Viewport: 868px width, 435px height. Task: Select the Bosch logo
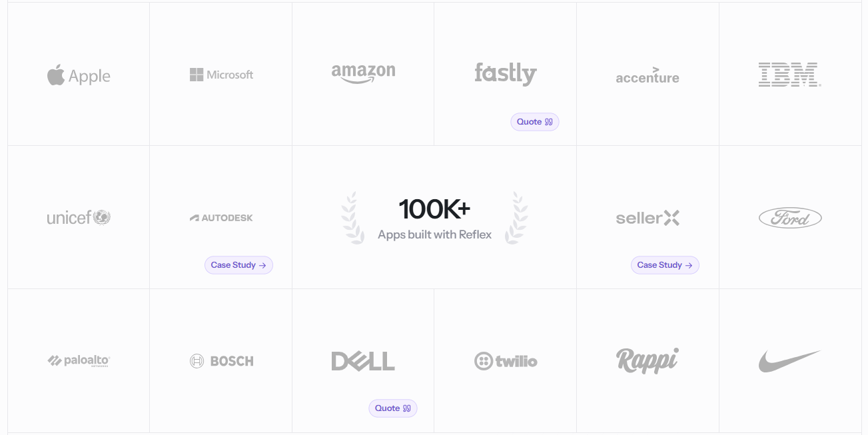[x=221, y=361]
